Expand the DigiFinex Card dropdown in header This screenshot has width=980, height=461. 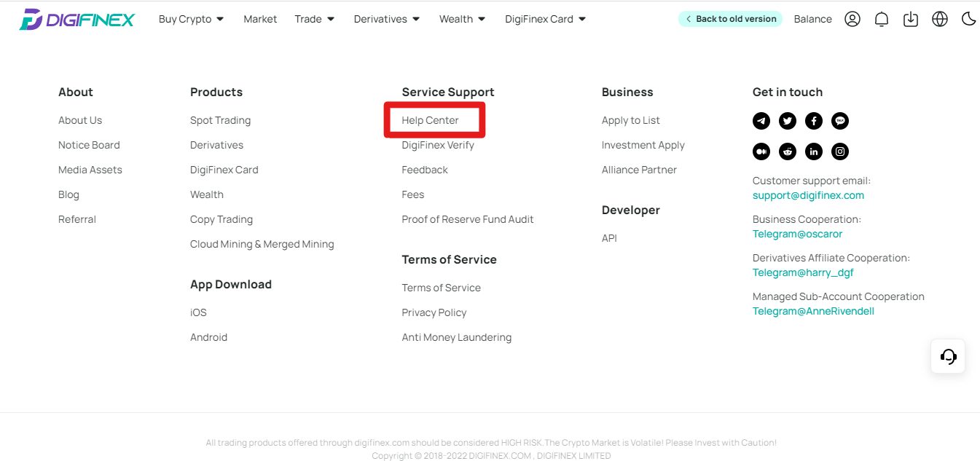point(546,19)
